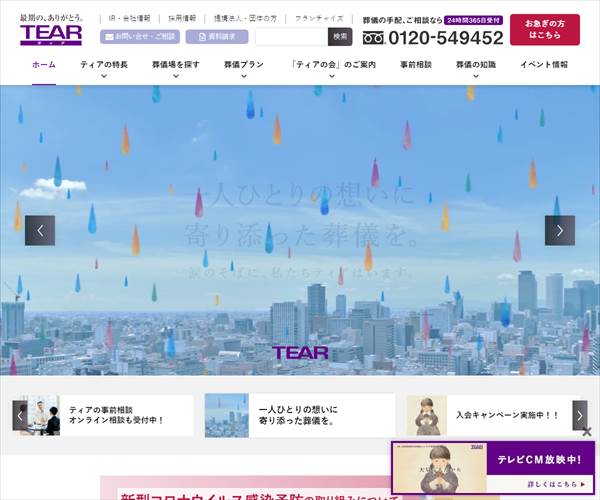Click the document icon on the brochure request button

(202, 37)
